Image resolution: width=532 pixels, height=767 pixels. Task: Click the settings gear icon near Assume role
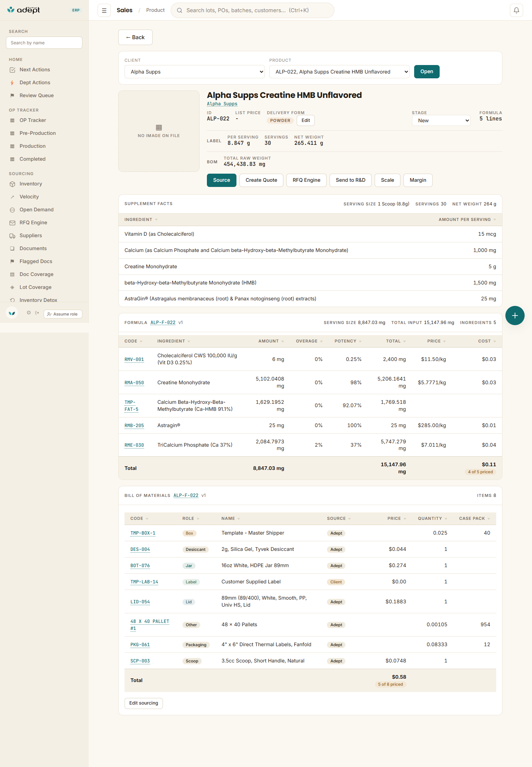(29, 313)
